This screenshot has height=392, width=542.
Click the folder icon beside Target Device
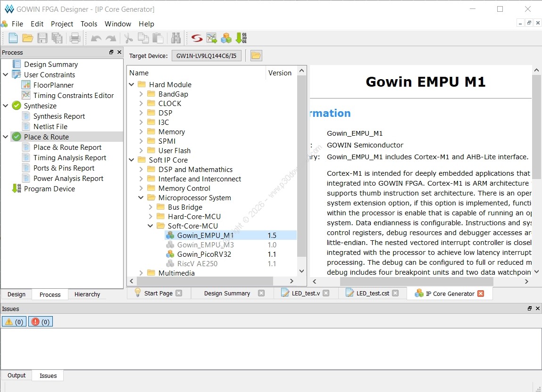[x=256, y=56]
